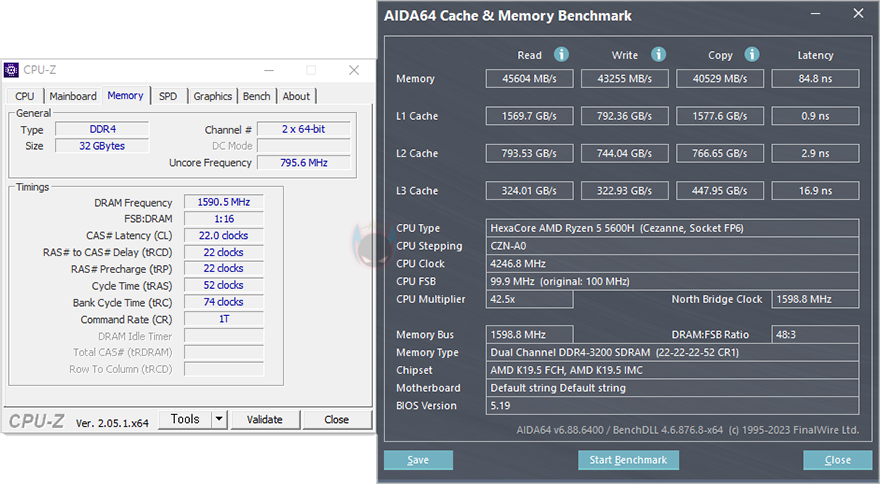This screenshot has width=880, height=484.
Task: Click the DRAM:FSB Ratio value 48:3
Action: (815, 335)
